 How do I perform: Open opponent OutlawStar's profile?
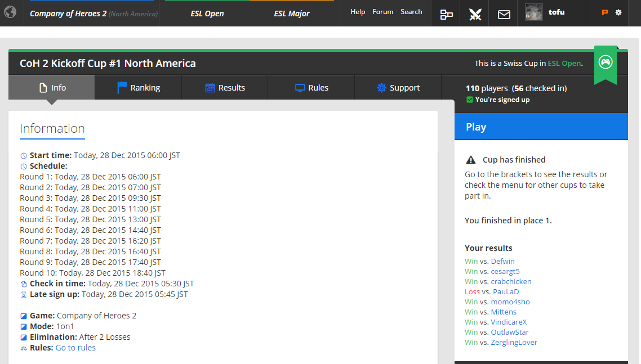tap(510, 332)
